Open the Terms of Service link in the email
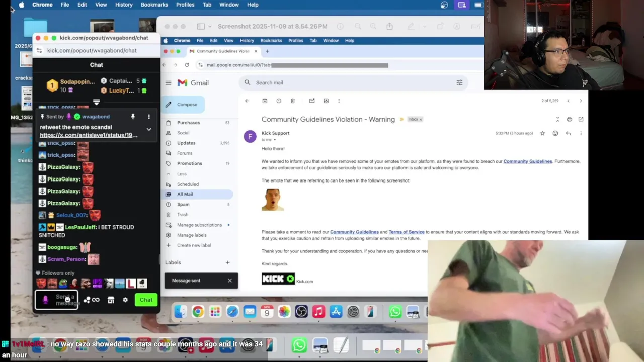The width and height of the screenshot is (644, 362). [407, 232]
